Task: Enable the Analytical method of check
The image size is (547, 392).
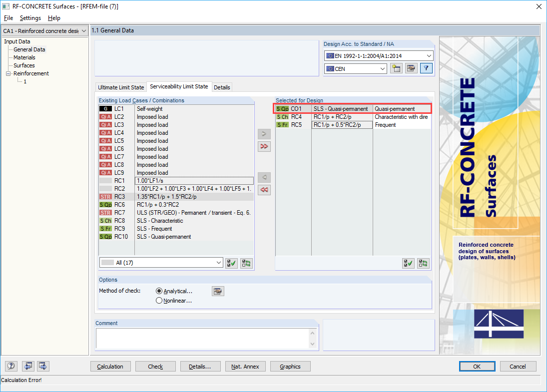Action: point(159,291)
